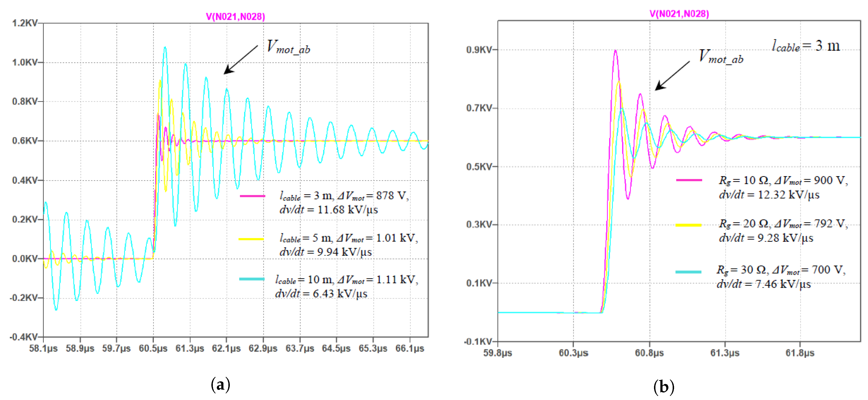Click the 66.1µs x-axis label

410,349
